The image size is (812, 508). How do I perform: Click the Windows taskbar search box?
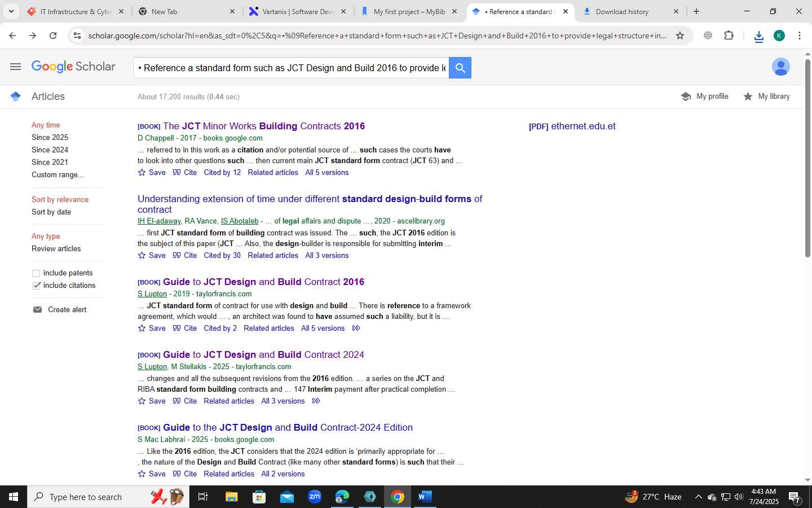(108, 497)
